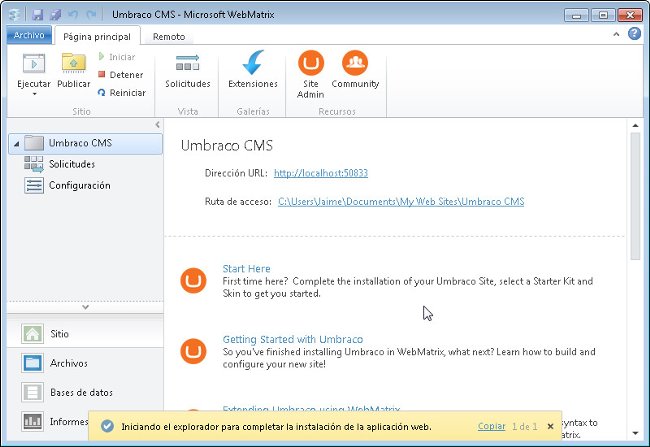Image resolution: width=650 pixels, height=447 pixels.
Task: Collapse the Umbraco CMS tree node
Action: point(16,144)
